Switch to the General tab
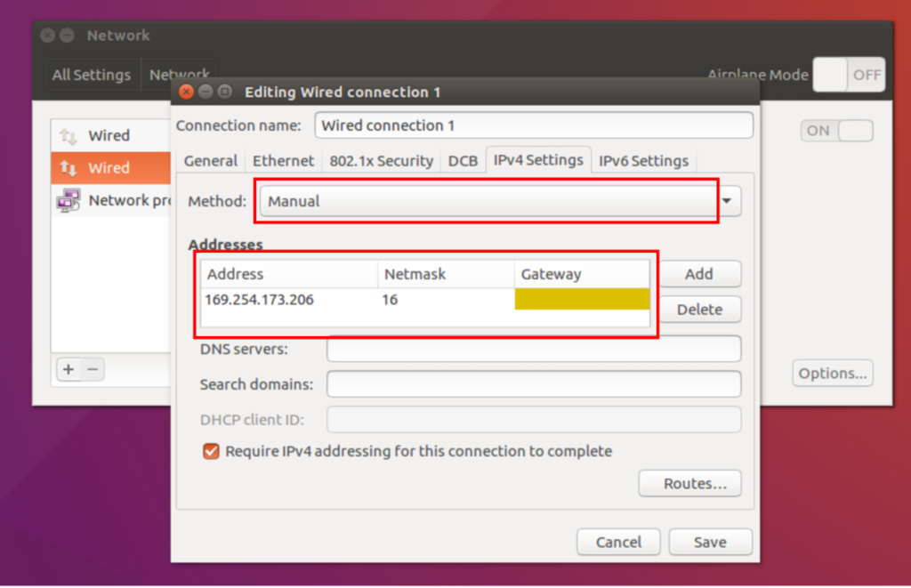The width and height of the screenshot is (911, 588). [x=210, y=161]
